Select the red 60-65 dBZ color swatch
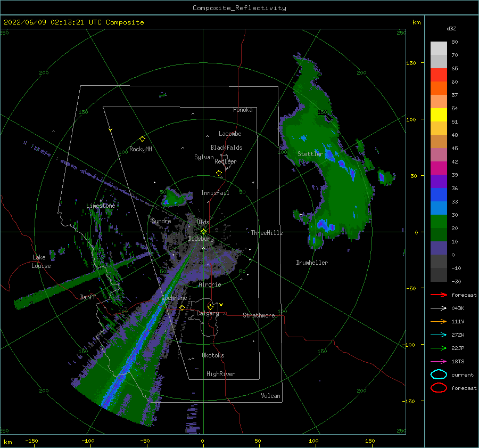The width and height of the screenshot is (479, 448). [x=439, y=75]
